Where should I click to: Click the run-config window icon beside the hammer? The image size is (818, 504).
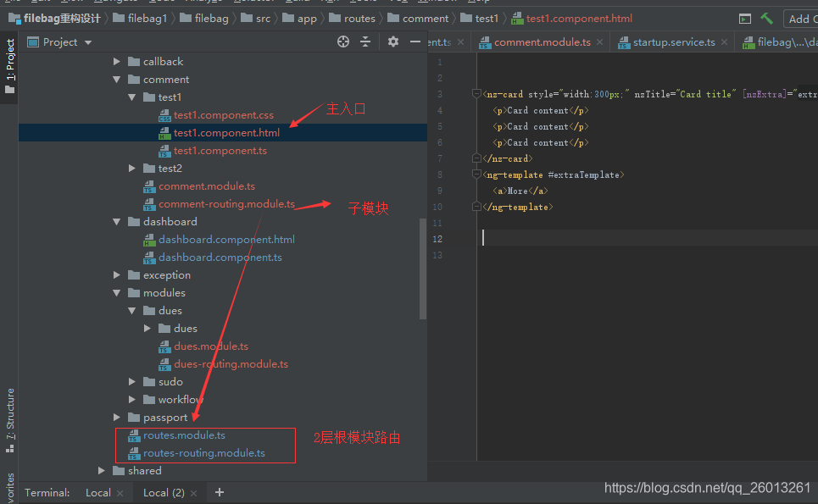coord(745,19)
